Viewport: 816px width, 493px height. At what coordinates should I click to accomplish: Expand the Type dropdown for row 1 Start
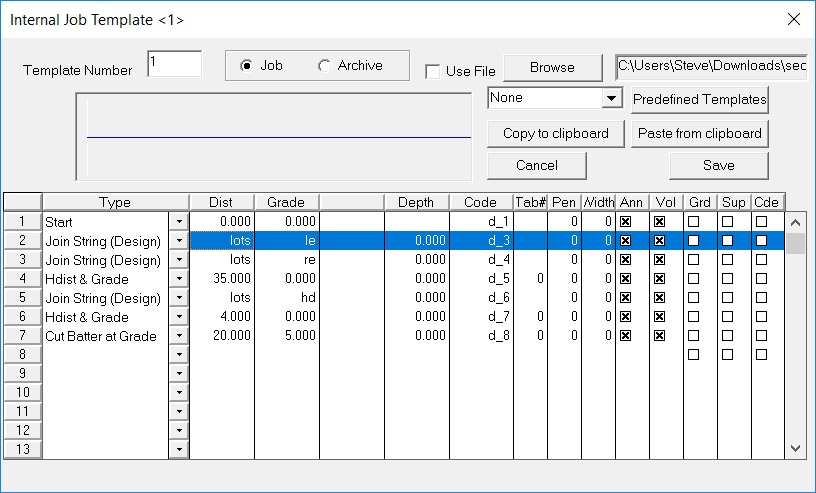[x=179, y=221]
